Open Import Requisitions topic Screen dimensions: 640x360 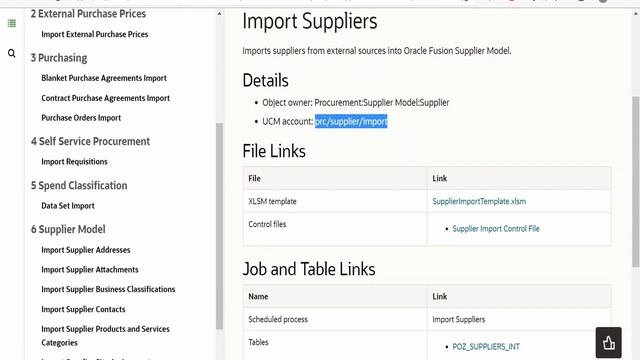[74, 162]
